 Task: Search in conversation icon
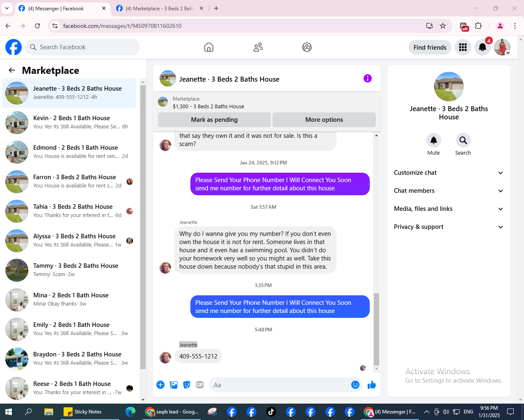463,140
